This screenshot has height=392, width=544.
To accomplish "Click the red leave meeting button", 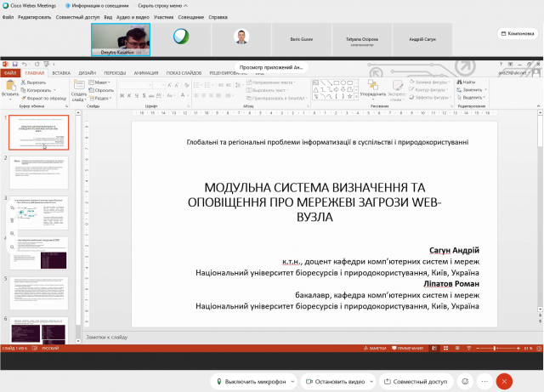I will coord(504,382).
